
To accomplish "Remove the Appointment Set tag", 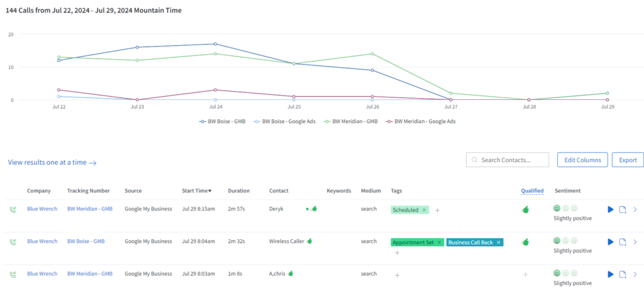I will tap(439, 242).
